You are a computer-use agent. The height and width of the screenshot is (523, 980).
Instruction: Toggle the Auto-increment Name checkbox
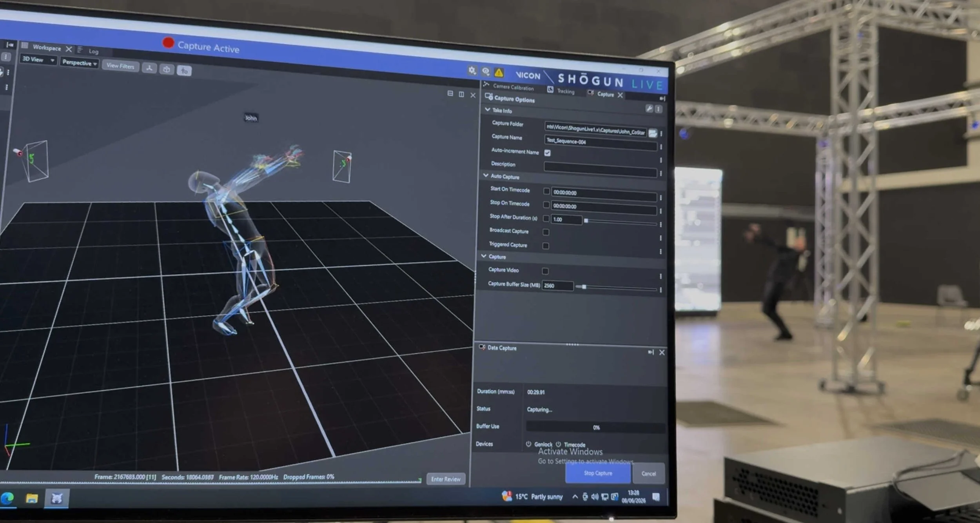(547, 153)
